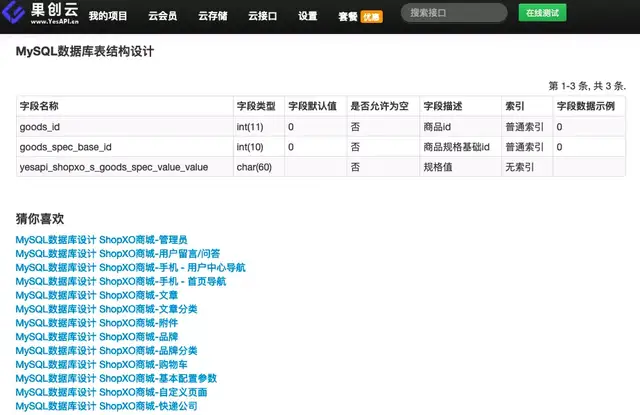Open the 设置 menu
Screen dimensions: 640x415
coord(307,16)
